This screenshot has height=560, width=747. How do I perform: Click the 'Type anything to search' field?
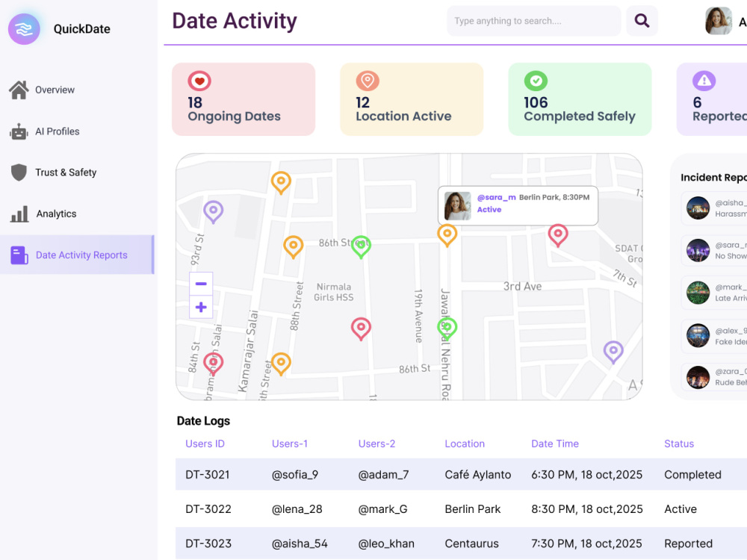(533, 21)
